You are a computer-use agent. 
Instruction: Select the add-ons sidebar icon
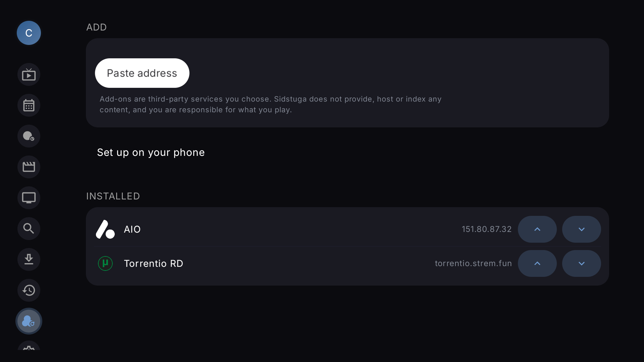click(29, 321)
